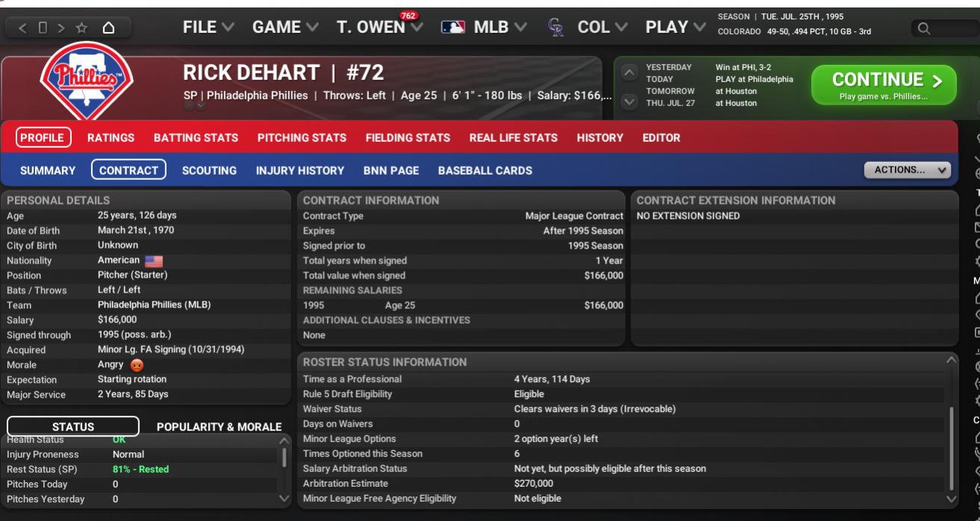980x521 pixels.
Task: Open the PLAY dropdown menu
Action: tap(675, 28)
